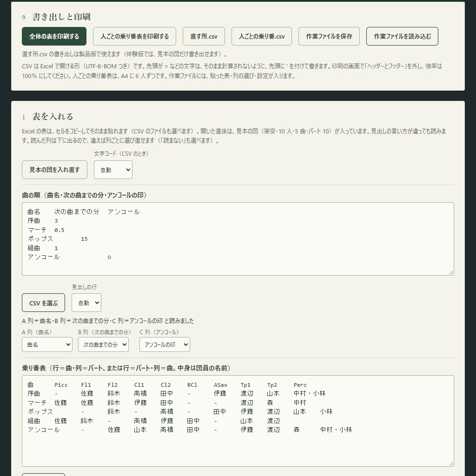Open the A 列 曲名 column dropdown
Viewport: 476px width, 476px height.
[47, 344]
